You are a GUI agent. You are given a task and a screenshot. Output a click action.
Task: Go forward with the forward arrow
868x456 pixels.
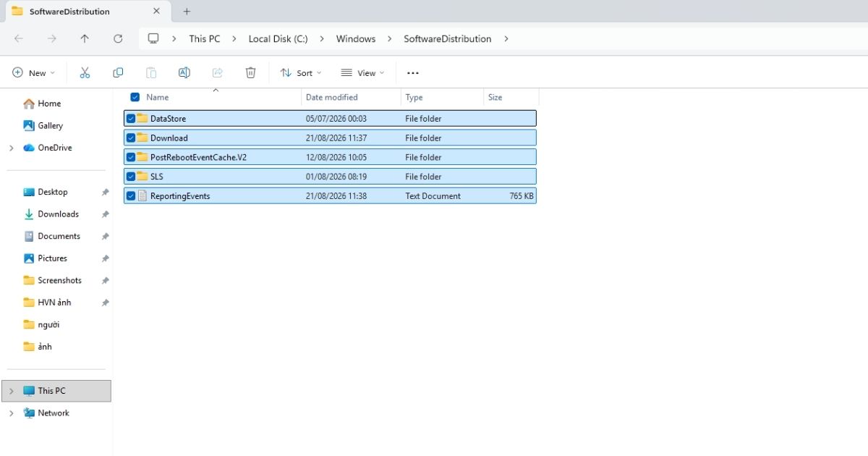pyautogui.click(x=51, y=39)
